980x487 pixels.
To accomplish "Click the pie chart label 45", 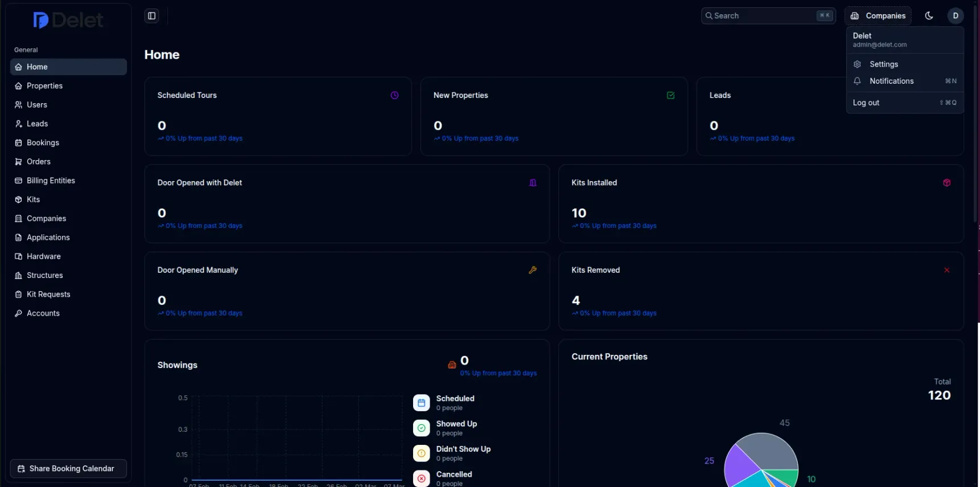I will tap(785, 423).
